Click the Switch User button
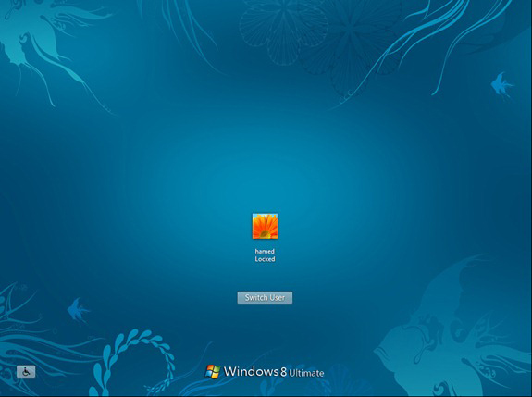 click(265, 298)
